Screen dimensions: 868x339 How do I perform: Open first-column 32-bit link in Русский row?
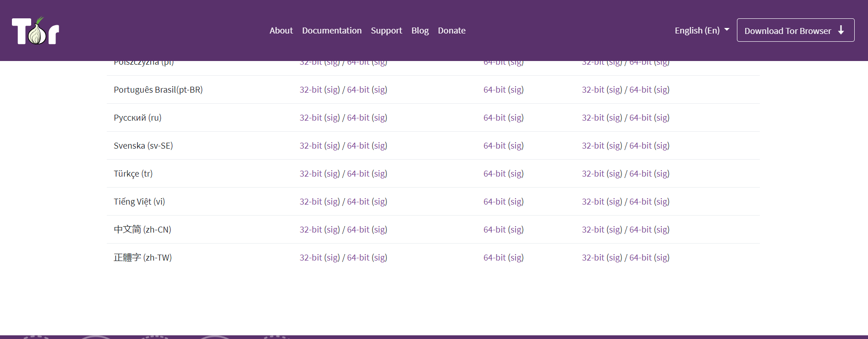click(311, 117)
